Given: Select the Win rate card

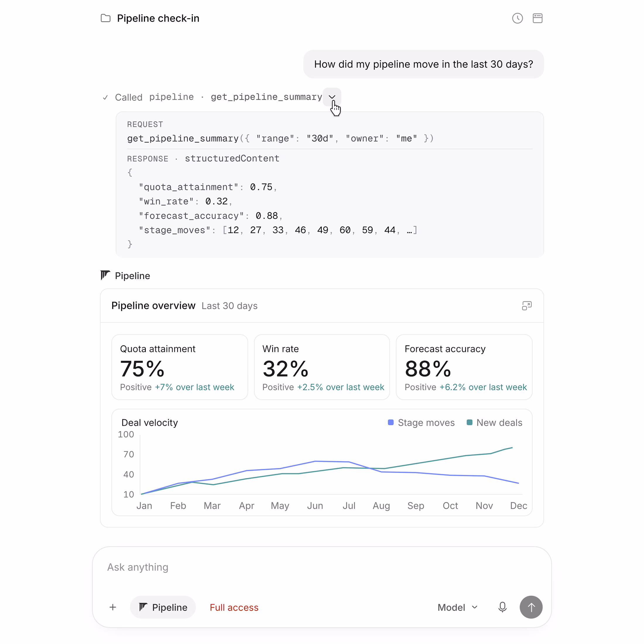Looking at the screenshot, I should 322,367.
